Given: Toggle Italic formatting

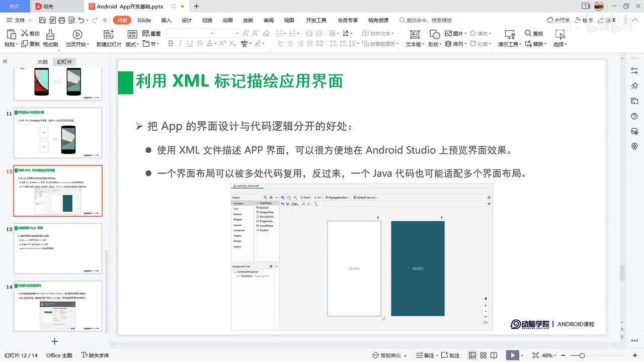Looking at the screenshot, I should [180, 44].
